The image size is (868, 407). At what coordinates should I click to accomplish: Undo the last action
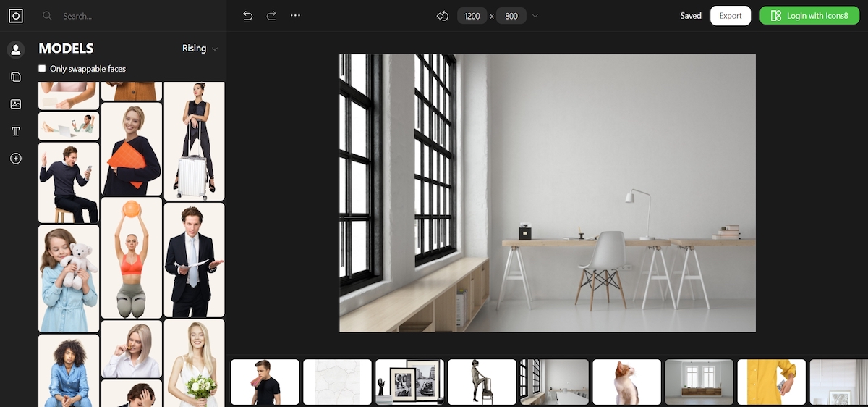pos(248,15)
